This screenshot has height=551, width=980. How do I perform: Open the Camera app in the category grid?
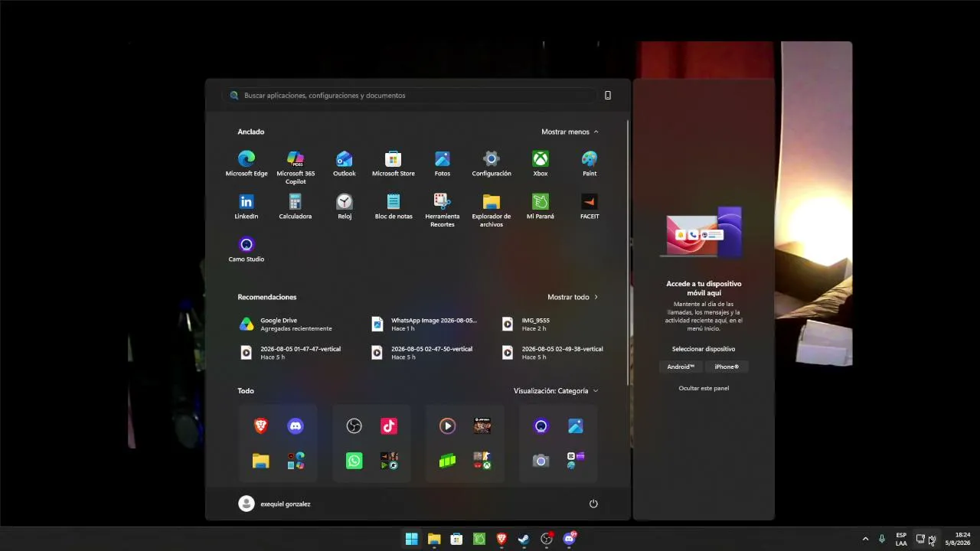pos(541,461)
